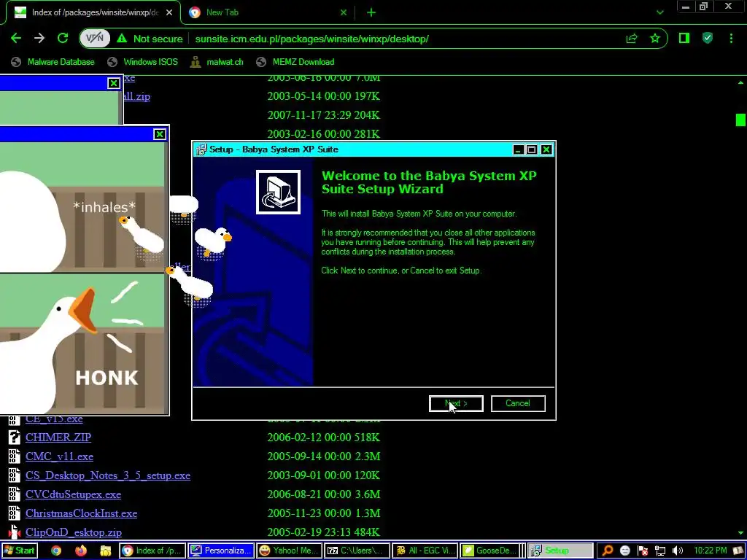
Task: Open Action Center flag tray icon
Action: tap(642, 551)
